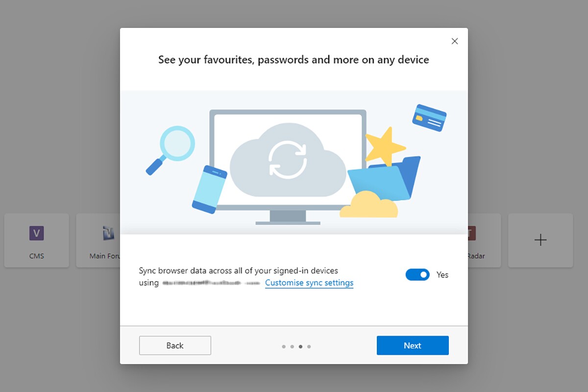Close the sync setup dialog
This screenshot has width=588, height=392.
455,41
